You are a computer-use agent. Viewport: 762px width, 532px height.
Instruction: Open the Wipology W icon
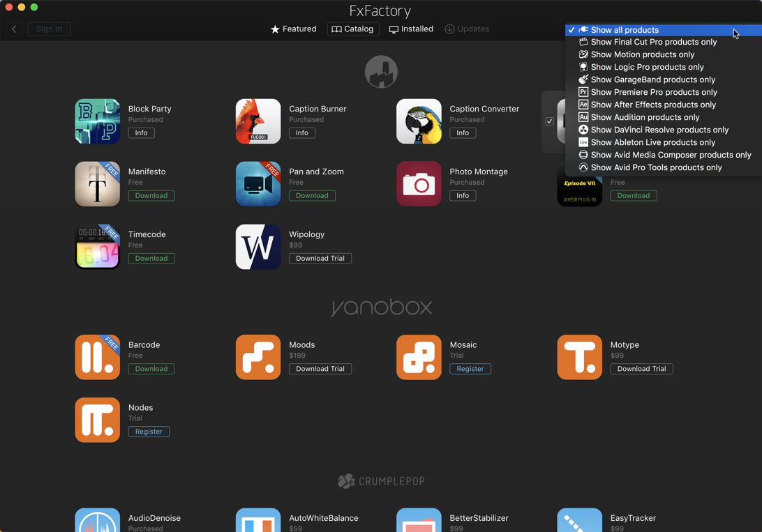[x=258, y=247]
